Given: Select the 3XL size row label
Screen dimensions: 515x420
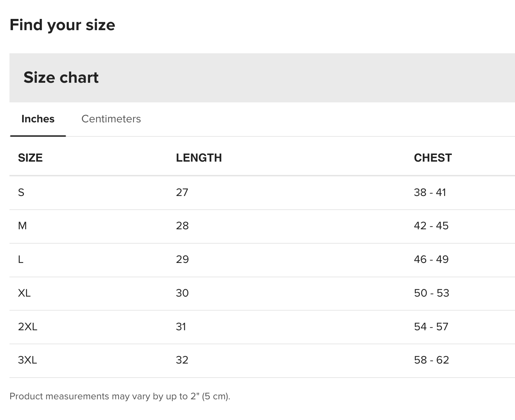Looking at the screenshot, I should (27, 360).
